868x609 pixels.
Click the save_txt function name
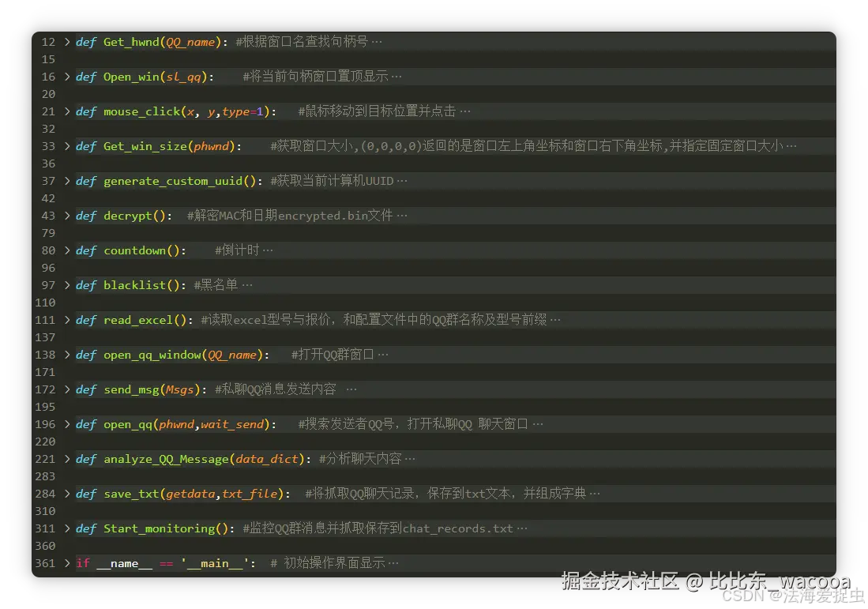pos(131,494)
